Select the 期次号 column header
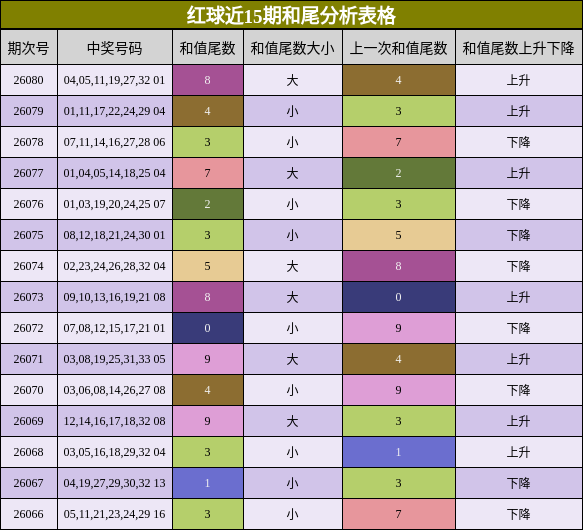 coord(29,47)
